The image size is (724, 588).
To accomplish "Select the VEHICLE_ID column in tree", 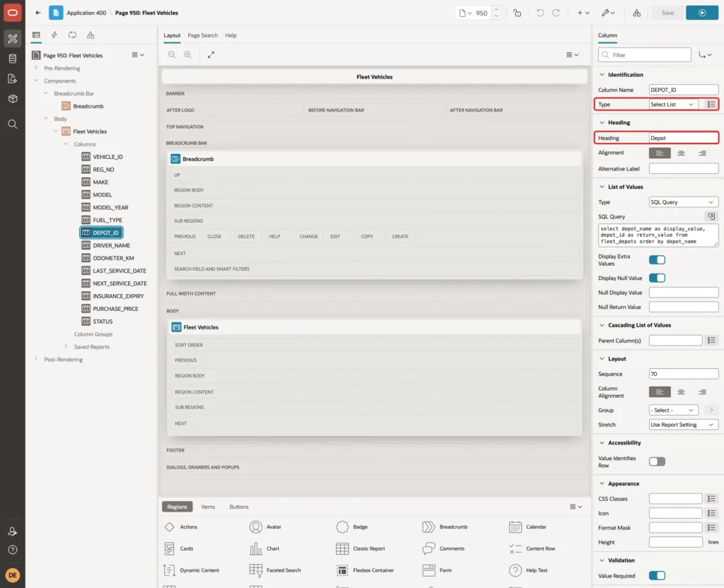I will [107, 157].
